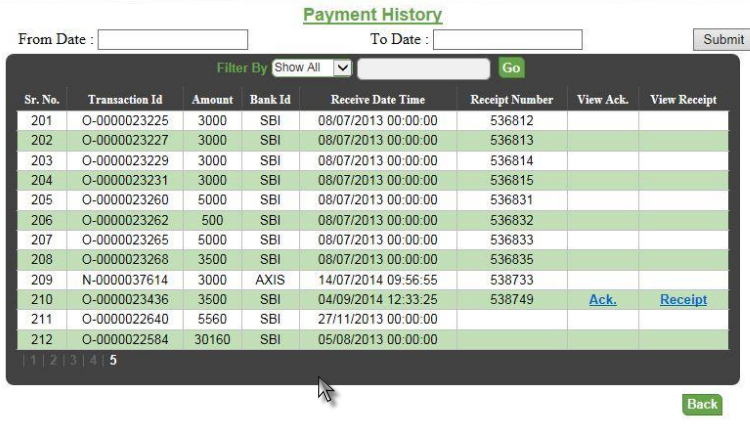The height and width of the screenshot is (439, 750).
Task: Click date 27/11/2013 00:00:00
Action: [378, 319]
